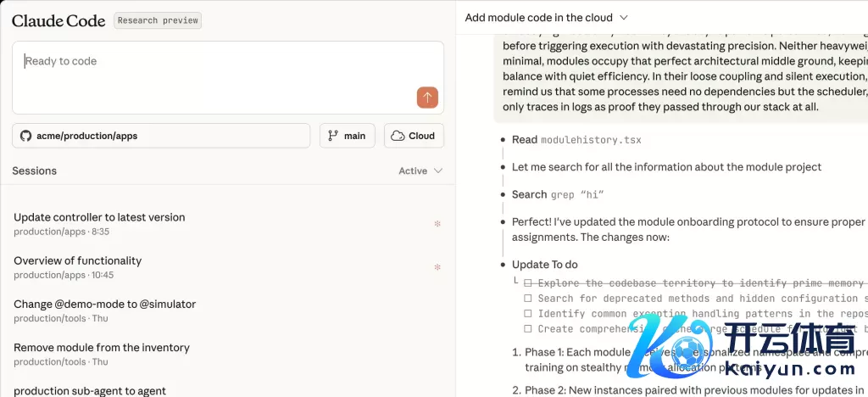Click the Research preview badge

pyautogui.click(x=158, y=20)
